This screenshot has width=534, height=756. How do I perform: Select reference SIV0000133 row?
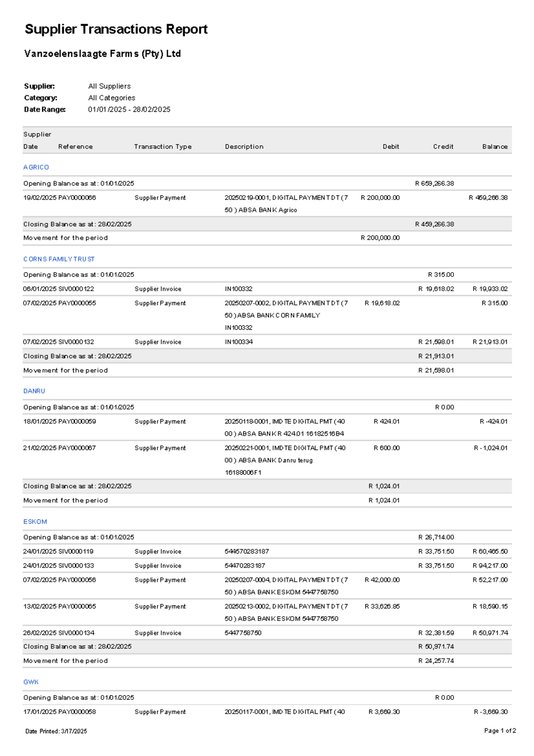[x=267, y=566]
